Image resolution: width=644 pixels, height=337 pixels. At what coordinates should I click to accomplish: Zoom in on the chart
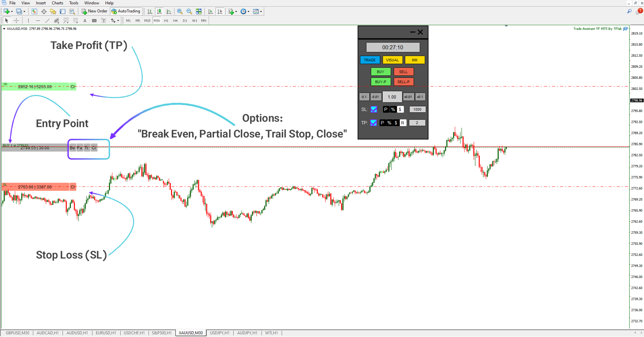click(180, 11)
